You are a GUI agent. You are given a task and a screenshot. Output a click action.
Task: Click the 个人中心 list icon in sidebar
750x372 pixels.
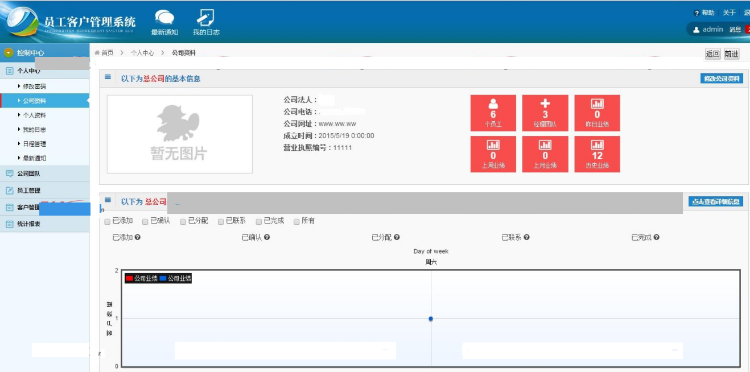tap(10, 71)
